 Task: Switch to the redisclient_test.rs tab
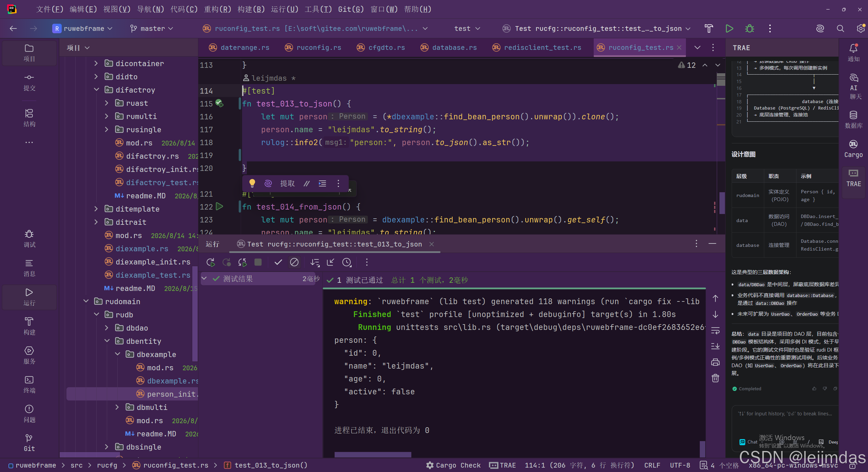point(537,47)
